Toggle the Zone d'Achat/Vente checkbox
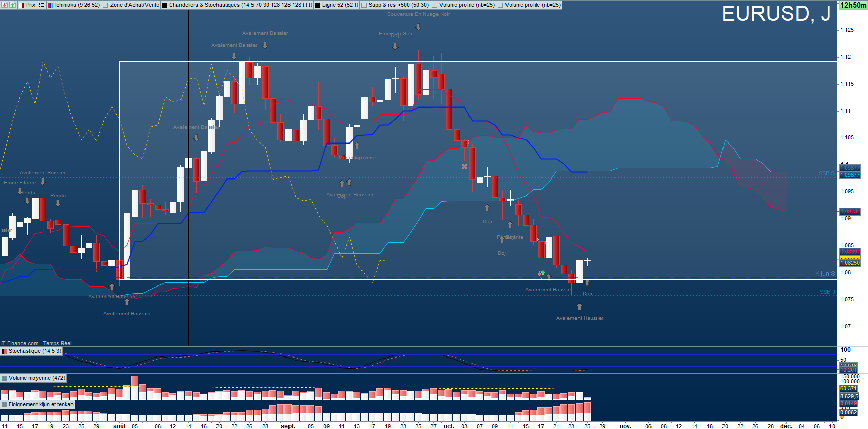 pos(105,5)
